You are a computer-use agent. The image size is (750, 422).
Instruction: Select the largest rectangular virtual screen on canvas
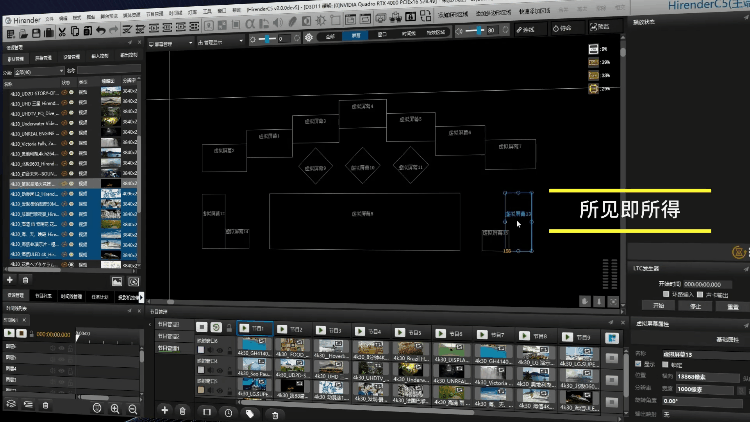coord(364,221)
